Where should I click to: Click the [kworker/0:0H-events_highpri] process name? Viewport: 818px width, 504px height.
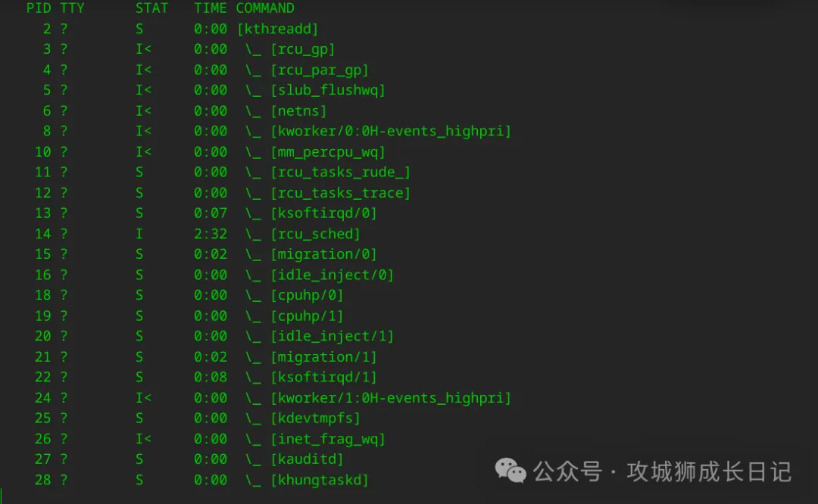click(x=391, y=131)
